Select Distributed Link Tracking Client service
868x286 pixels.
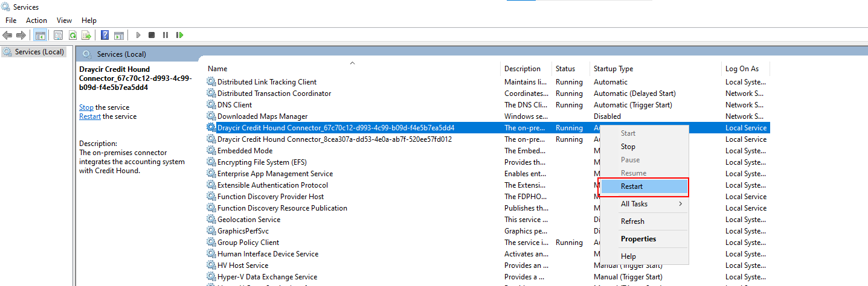point(267,82)
